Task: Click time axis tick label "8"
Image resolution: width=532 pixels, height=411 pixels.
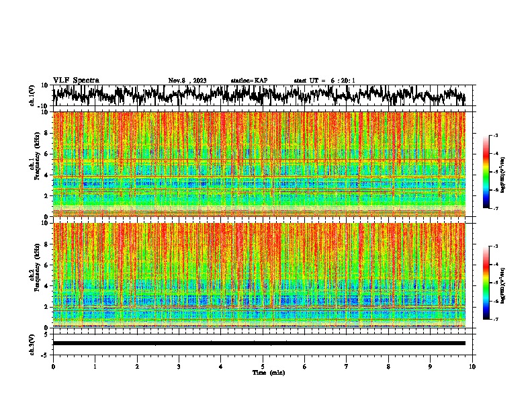Action: (388, 367)
